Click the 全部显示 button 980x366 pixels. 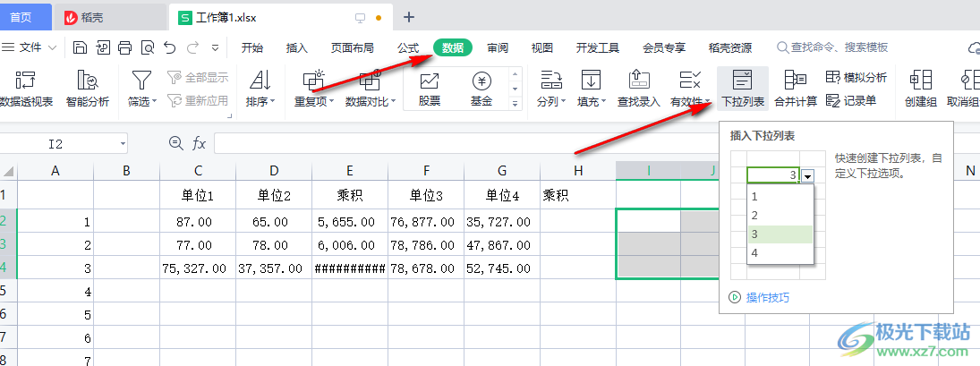(x=198, y=78)
